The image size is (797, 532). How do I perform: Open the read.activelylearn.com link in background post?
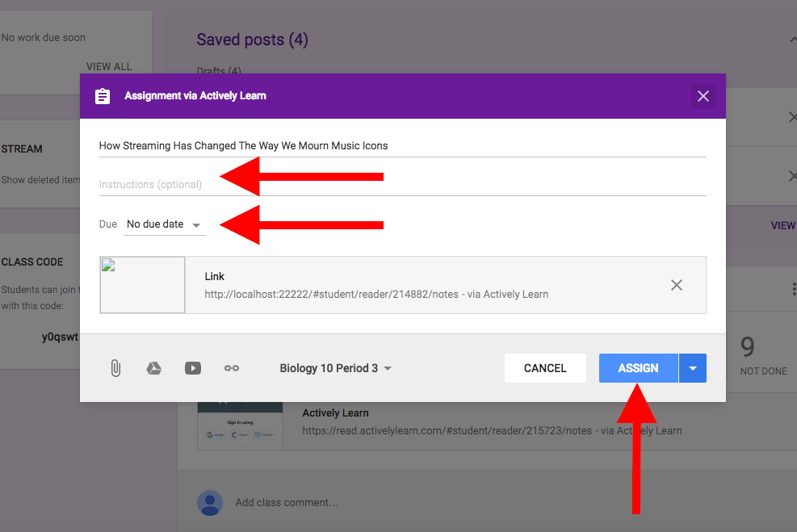(492, 430)
